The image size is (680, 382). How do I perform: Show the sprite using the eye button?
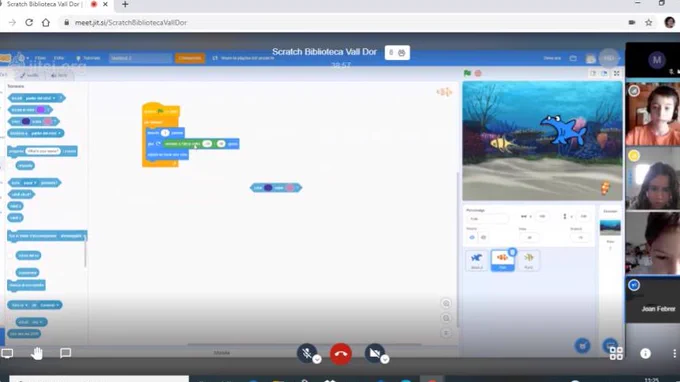[x=472, y=237]
